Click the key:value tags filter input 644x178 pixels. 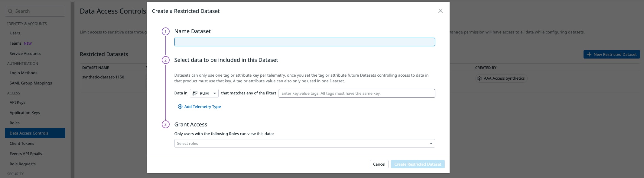[x=356, y=93]
